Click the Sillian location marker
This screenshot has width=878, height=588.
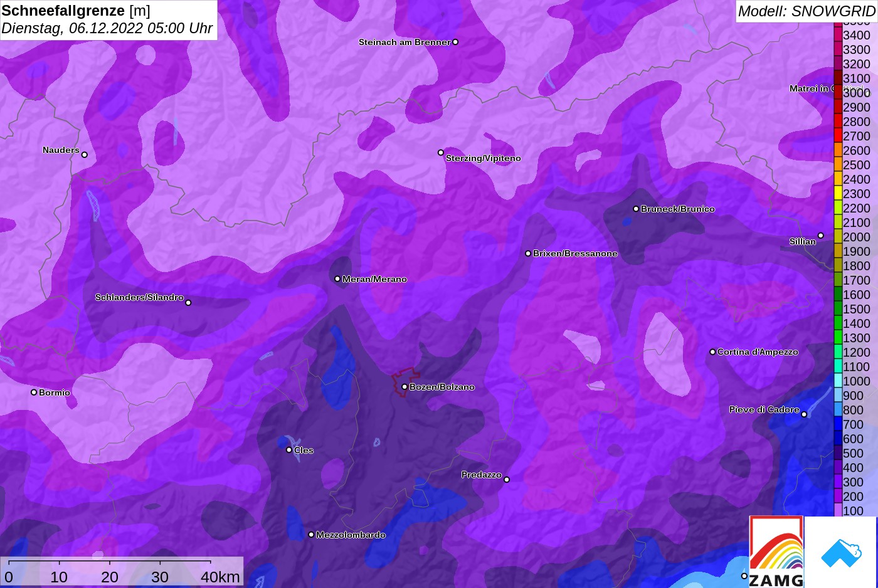pos(820,236)
